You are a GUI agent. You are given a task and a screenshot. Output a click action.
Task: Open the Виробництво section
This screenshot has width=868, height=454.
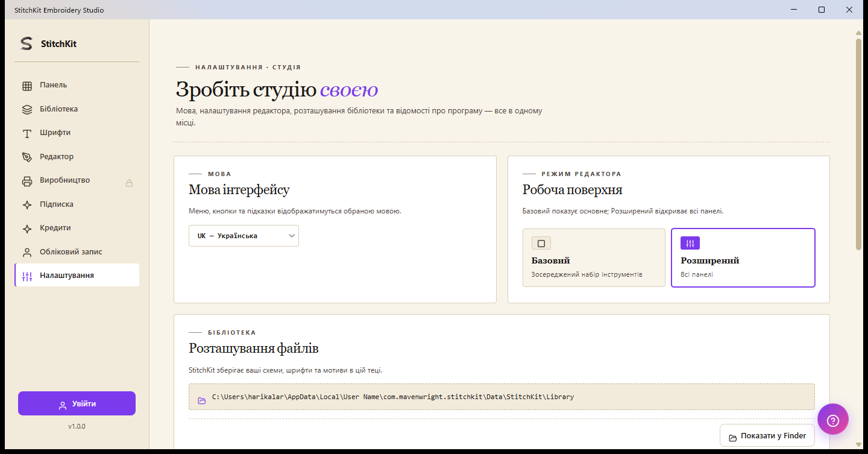point(77,180)
